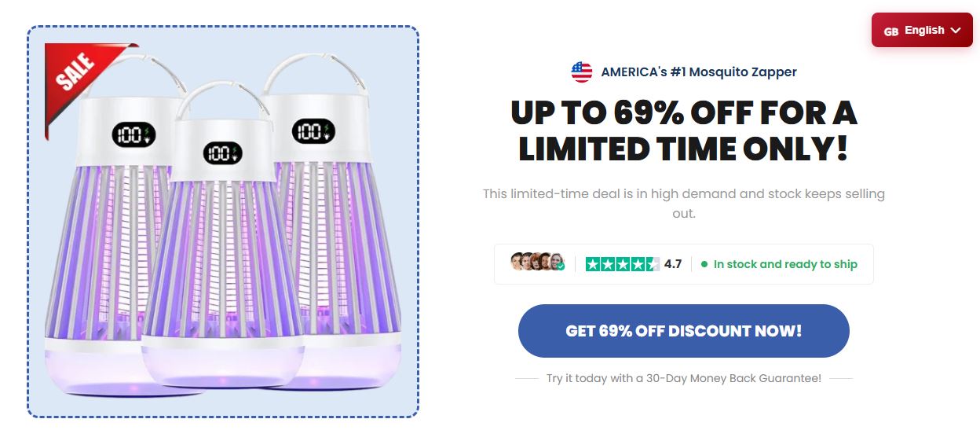980x441 pixels.
Task: Click the 30-Day Money Back Guarantee text
Action: point(683,378)
